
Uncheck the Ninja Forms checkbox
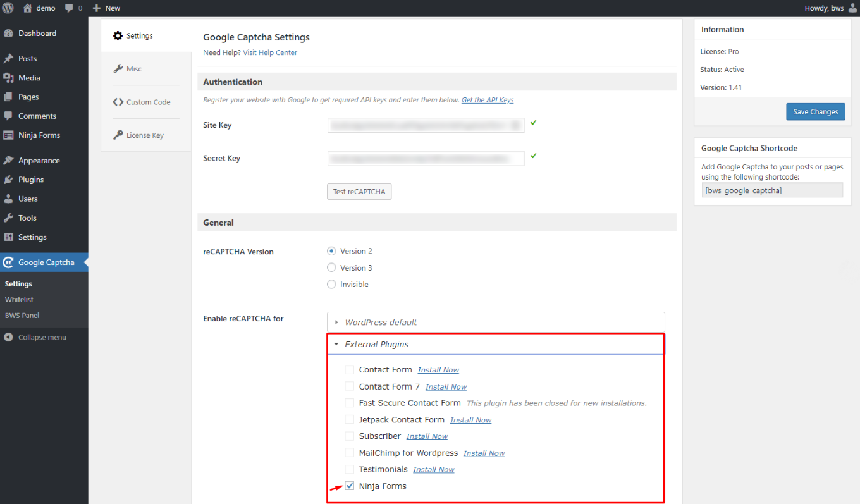[x=349, y=486]
